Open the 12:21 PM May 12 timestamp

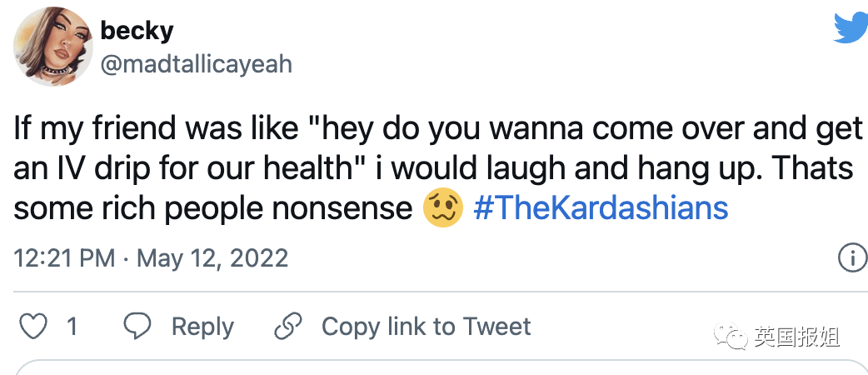pos(152,258)
